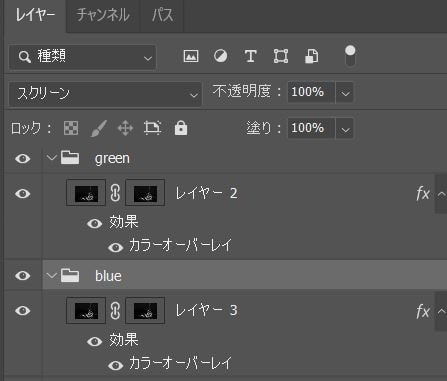Select the レイヤー 2 name
The height and width of the screenshot is (381, 447).
point(206,193)
